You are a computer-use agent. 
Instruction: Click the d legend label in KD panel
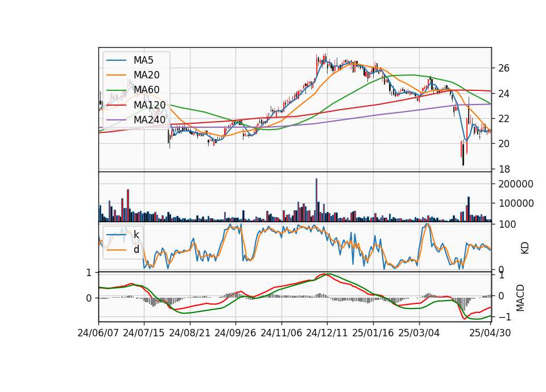pyautogui.click(x=136, y=249)
